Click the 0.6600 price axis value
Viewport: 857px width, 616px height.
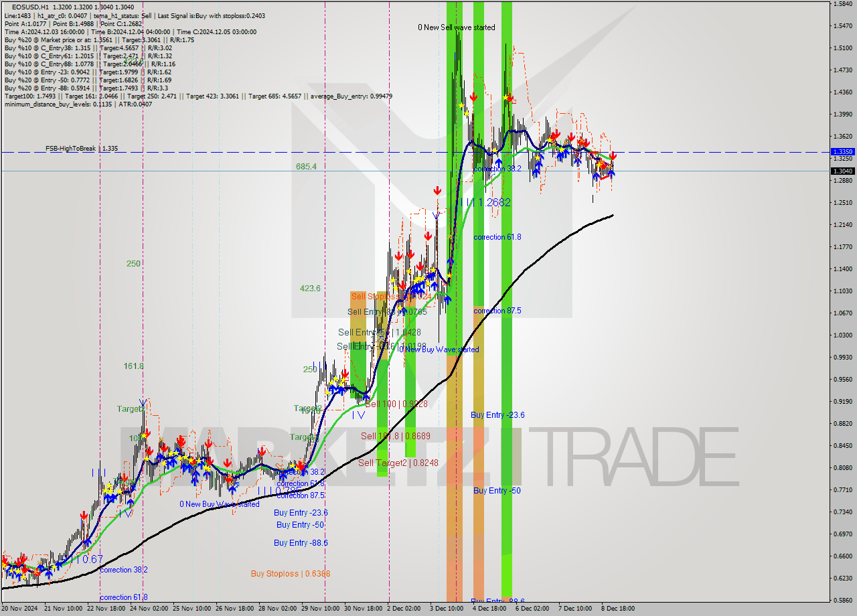[x=842, y=556]
